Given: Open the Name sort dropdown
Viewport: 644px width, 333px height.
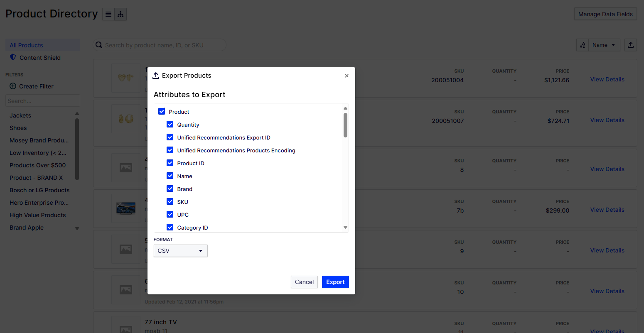Looking at the screenshot, I should [x=604, y=45].
